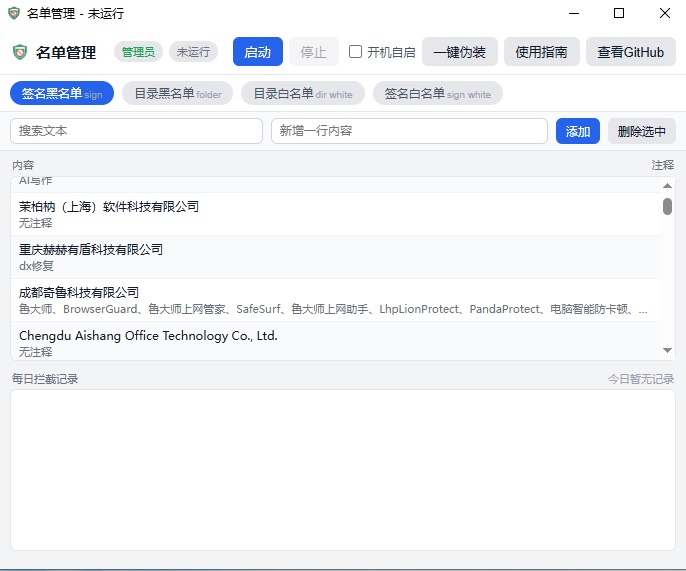Select the 签名黑名单 sign tab

[x=62, y=93]
